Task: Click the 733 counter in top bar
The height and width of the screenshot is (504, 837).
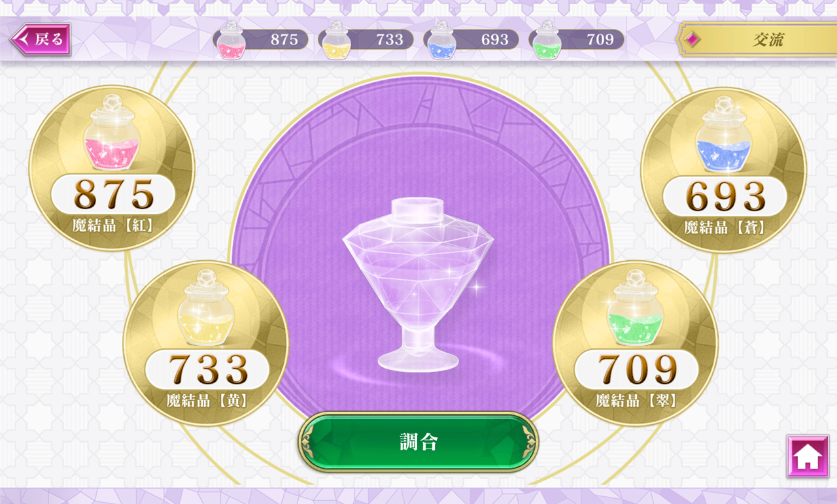Action: pyautogui.click(x=390, y=40)
